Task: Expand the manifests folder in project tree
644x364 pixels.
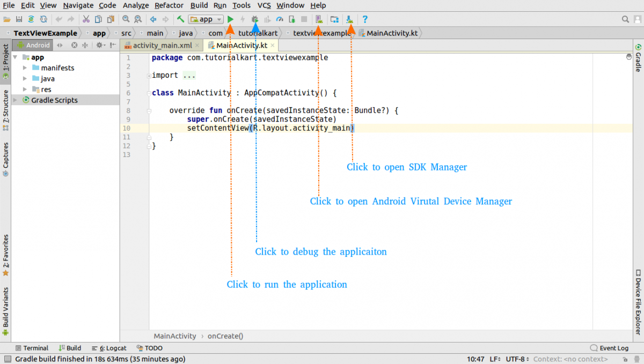Action: pos(25,68)
